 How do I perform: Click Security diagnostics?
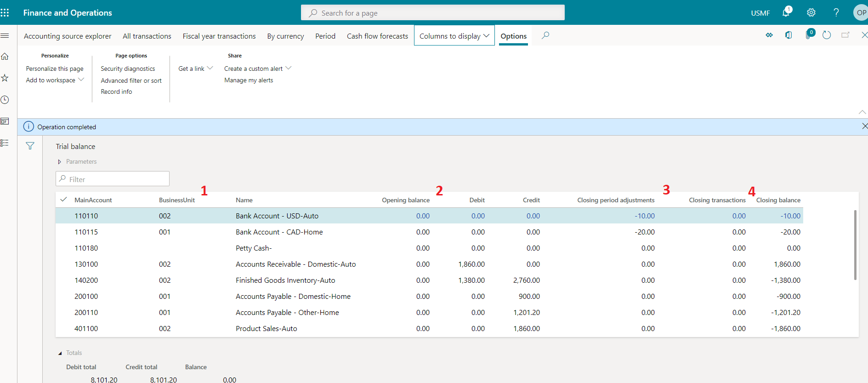128,69
